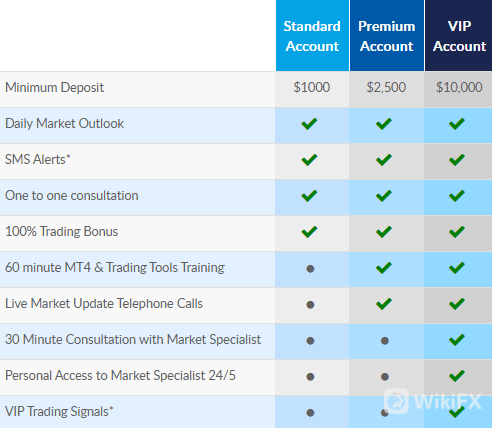The height and width of the screenshot is (428, 492).
Task: Click the VIP checkmark for One to one consultation
Action: click(x=457, y=196)
